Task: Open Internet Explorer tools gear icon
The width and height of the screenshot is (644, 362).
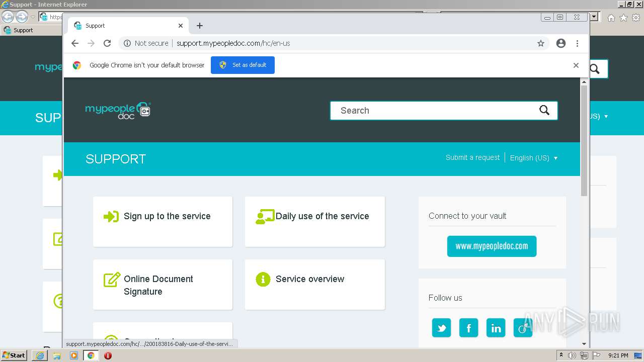Action: pyautogui.click(x=636, y=18)
